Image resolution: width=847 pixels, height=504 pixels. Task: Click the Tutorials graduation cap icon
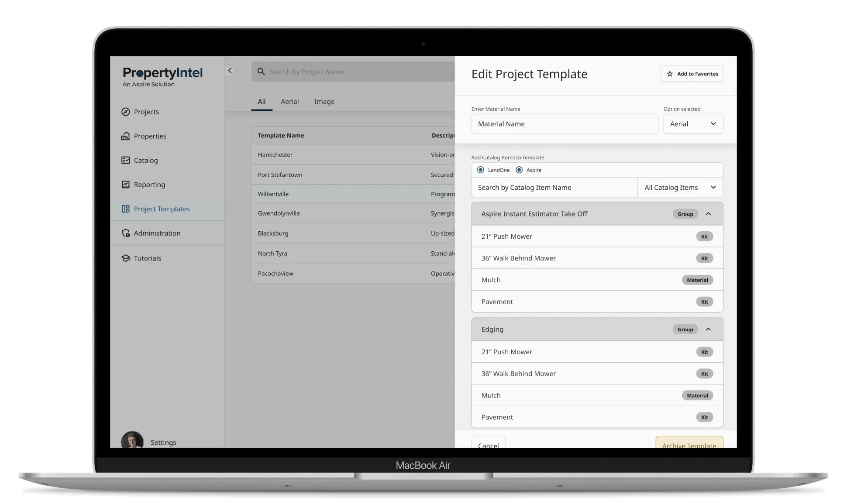(x=126, y=258)
